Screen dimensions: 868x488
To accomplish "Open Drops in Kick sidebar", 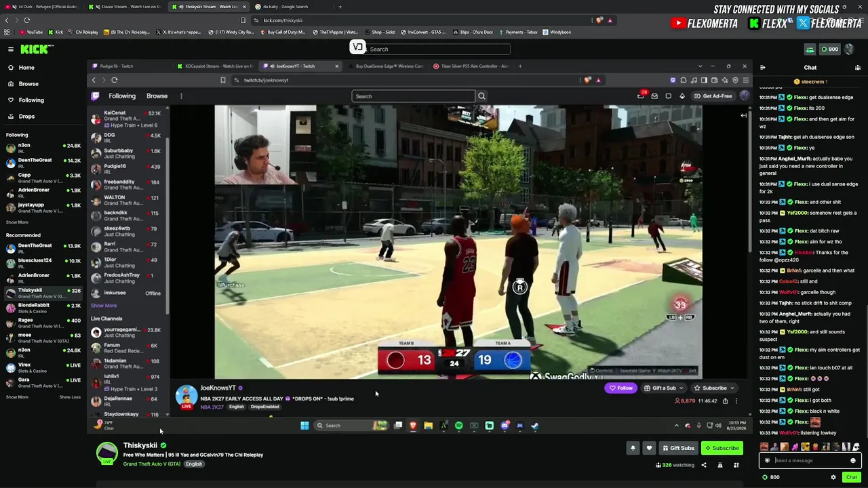I will 26,117.
